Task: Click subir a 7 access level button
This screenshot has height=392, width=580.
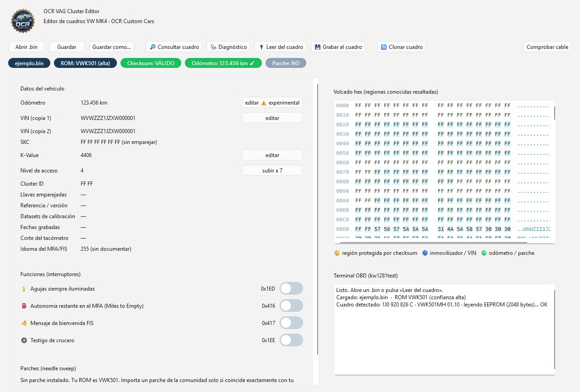Action: 272,171
